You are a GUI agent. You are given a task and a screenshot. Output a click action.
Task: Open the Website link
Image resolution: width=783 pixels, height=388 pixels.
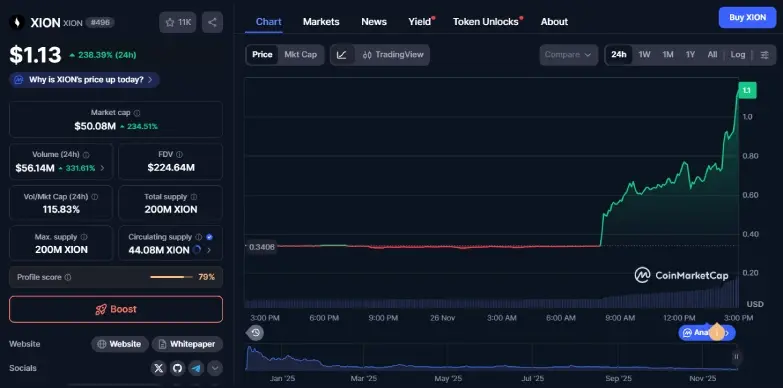click(120, 344)
